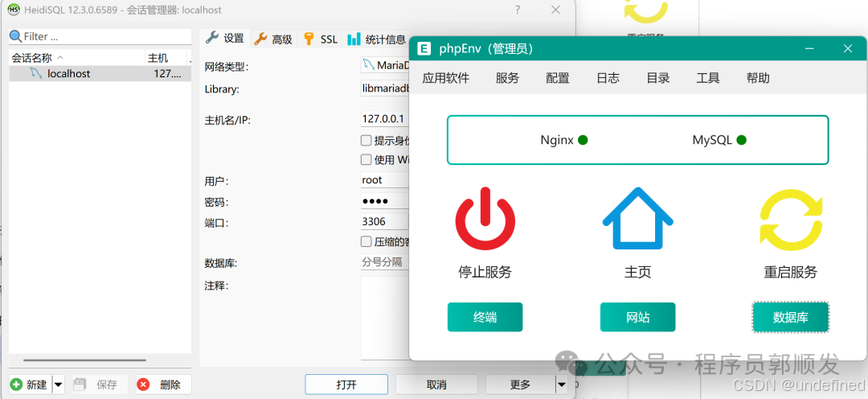
Task: Toggle the 使用 Windows authentication checkbox
Action: point(366,159)
